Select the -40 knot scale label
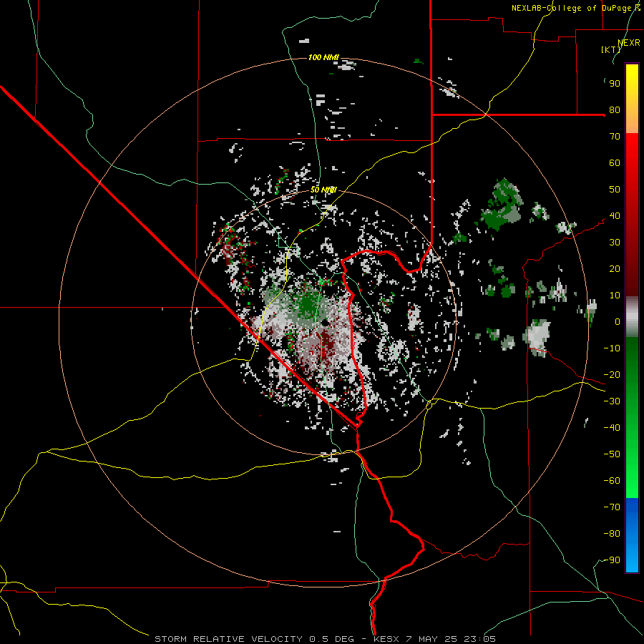This screenshot has width=644, height=644. tap(612, 428)
